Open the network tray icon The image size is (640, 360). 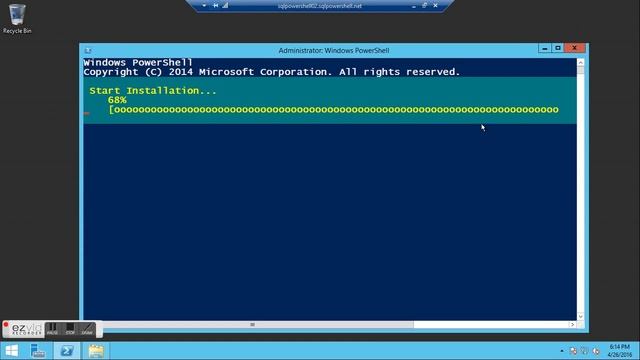(x=584, y=351)
